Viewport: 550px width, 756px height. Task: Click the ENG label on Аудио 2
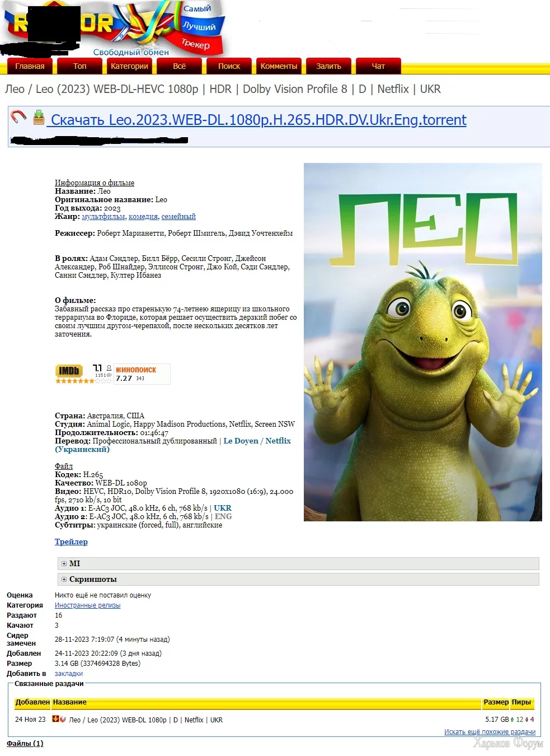pos(223,516)
